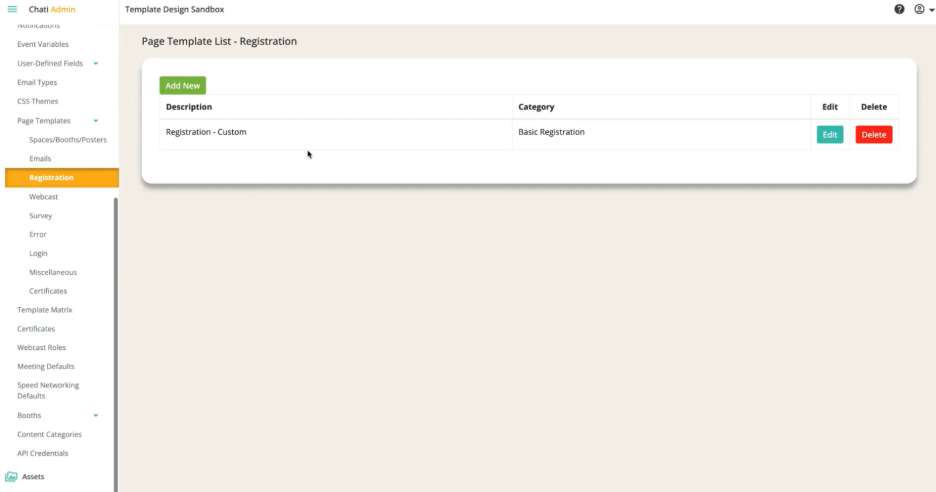Open Spaces/Booths/Posters templates
936x492 pixels.
(68, 139)
